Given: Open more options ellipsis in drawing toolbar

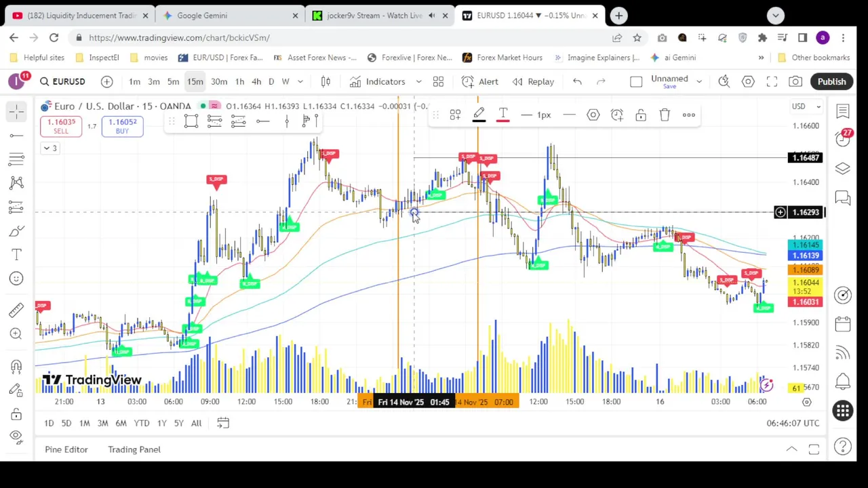Looking at the screenshot, I should (688, 115).
